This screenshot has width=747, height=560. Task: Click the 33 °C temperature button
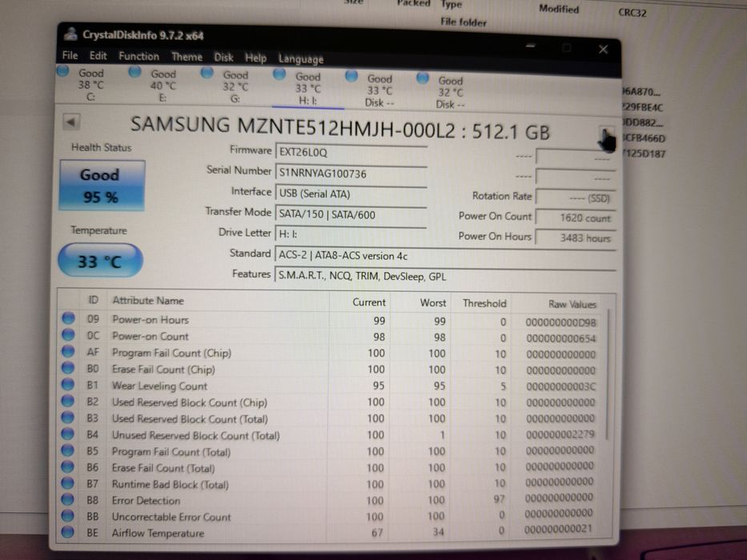(x=100, y=261)
